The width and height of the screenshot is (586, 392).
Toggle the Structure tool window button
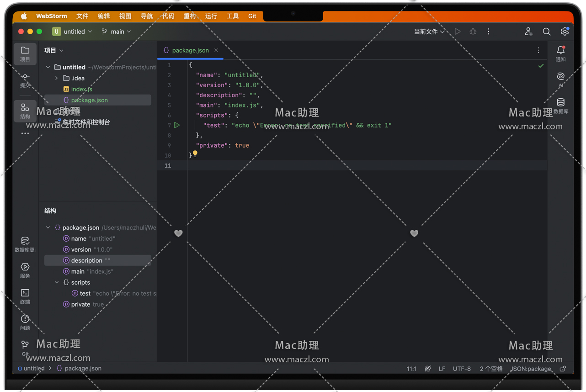click(25, 111)
